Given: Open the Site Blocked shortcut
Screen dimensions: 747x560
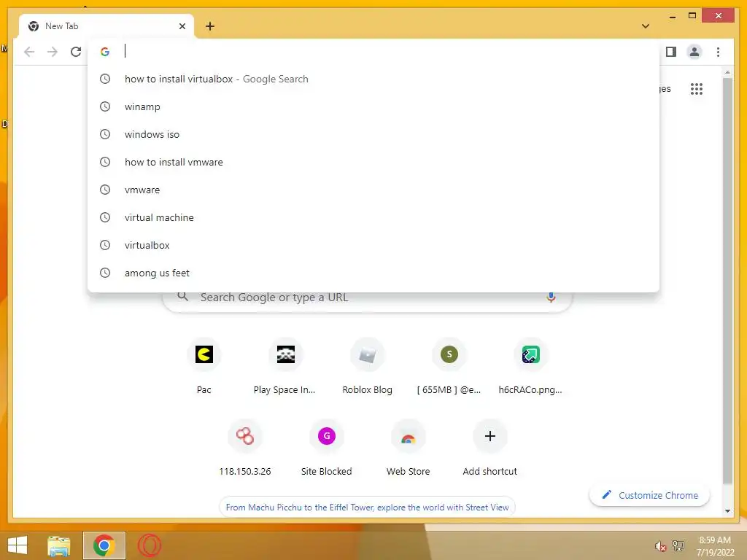Looking at the screenshot, I should click(x=327, y=448).
